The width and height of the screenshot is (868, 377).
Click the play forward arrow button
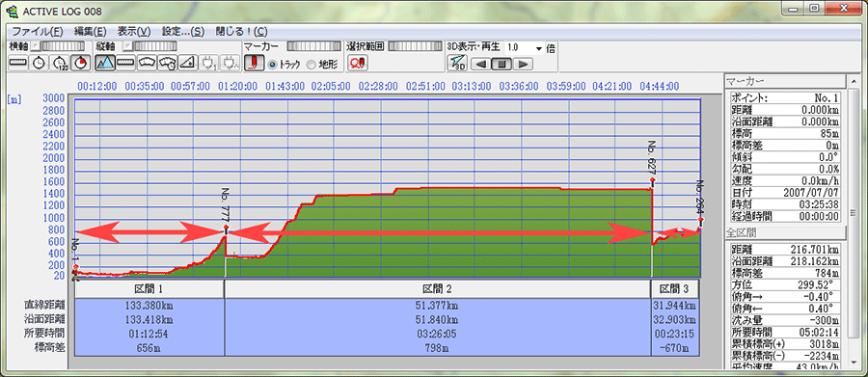(522, 65)
